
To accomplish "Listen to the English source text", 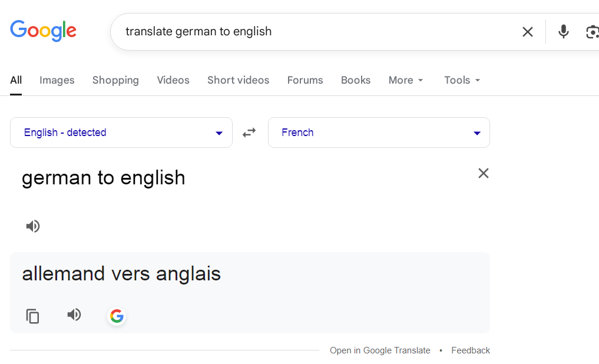I will [x=33, y=226].
